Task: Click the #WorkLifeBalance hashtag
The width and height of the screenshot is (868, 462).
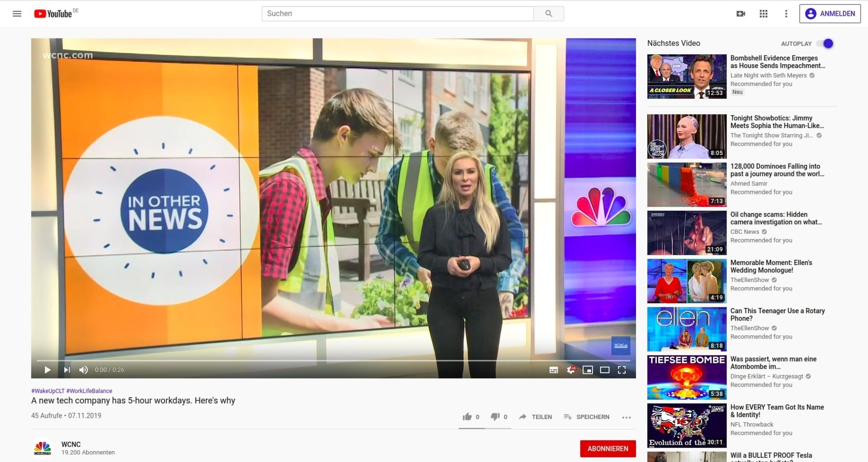Action: [x=89, y=391]
